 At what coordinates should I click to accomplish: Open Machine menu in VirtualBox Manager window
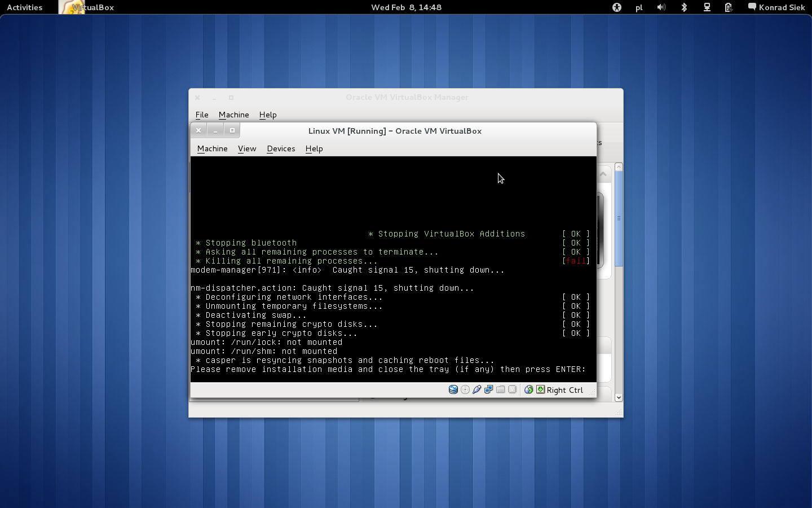[234, 115]
